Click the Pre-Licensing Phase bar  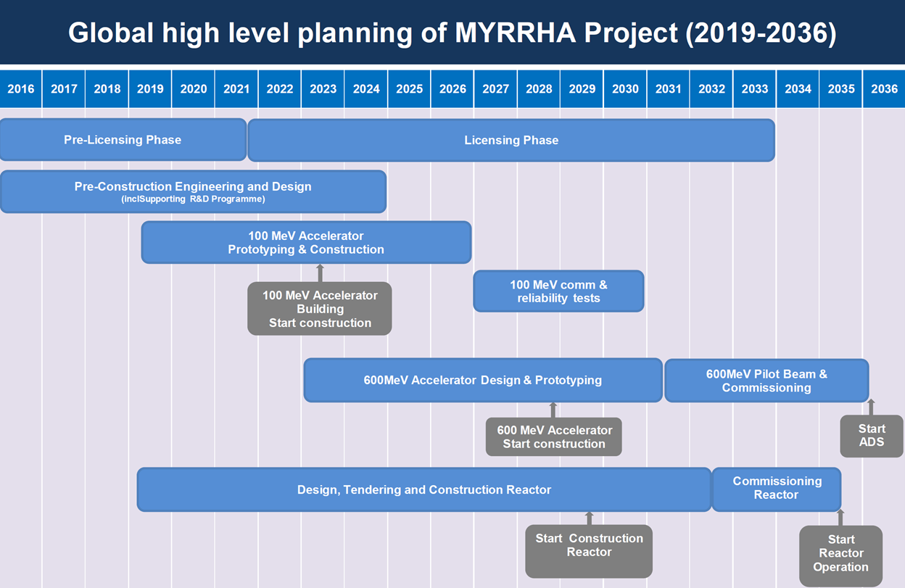point(123,140)
